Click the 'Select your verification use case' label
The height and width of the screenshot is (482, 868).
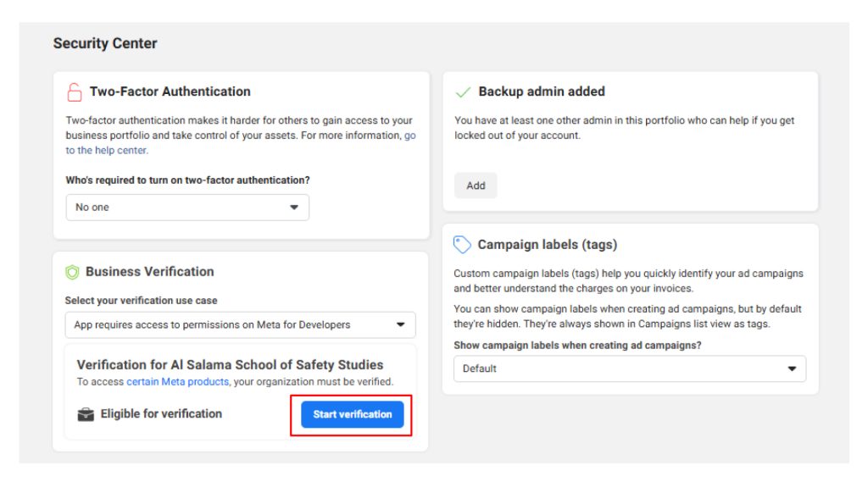pyautogui.click(x=141, y=301)
